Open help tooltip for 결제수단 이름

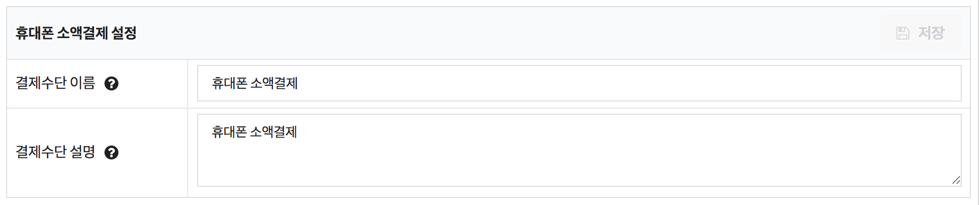(111, 84)
